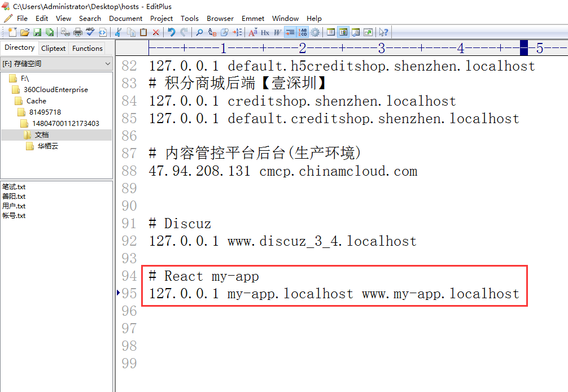The height and width of the screenshot is (392, 568).
Task: Run the spell check (ABC) icon
Action: pyautogui.click(x=90, y=32)
